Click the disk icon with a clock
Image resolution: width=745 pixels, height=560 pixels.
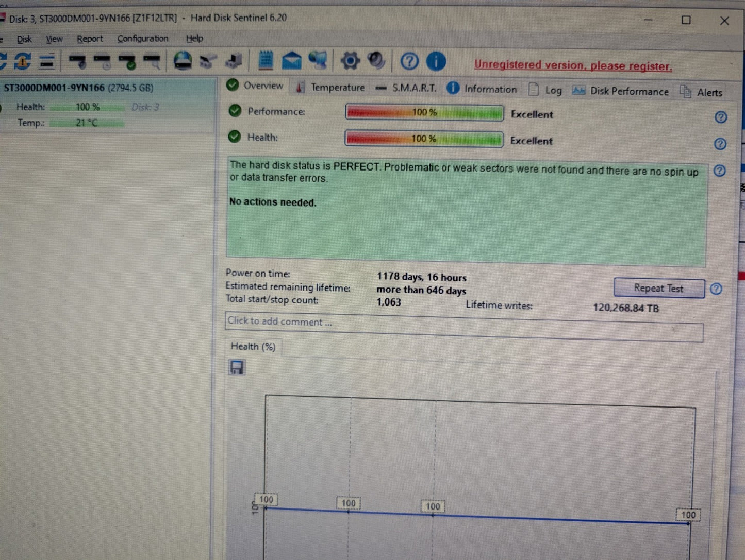coord(103,62)
